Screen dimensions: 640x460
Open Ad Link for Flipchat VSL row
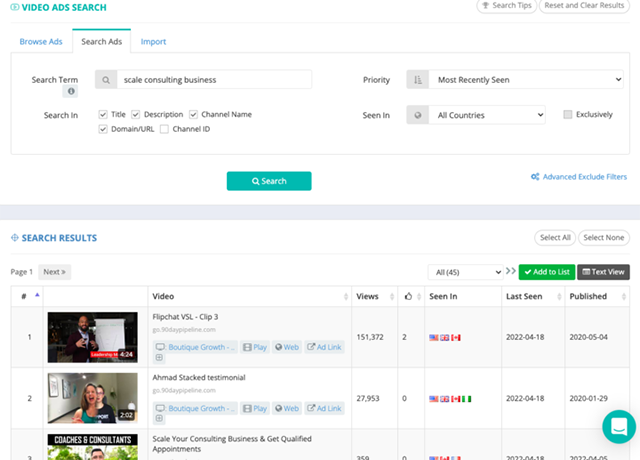324,347
